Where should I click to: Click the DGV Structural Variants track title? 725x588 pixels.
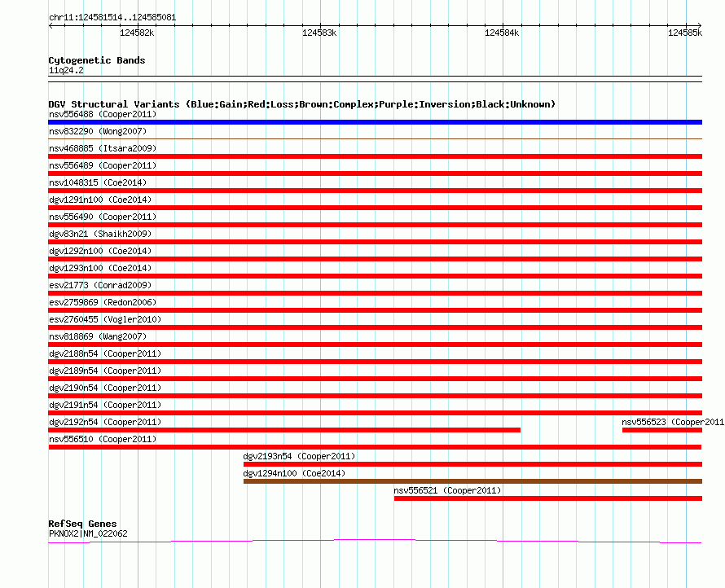[x=302, y=104]
